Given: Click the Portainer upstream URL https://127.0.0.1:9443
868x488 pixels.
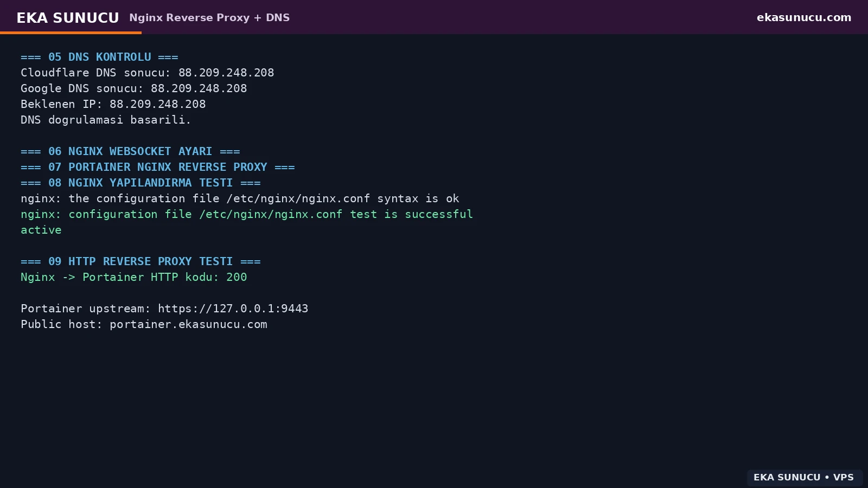Looking at the screenshot, I should coord(233,309).
